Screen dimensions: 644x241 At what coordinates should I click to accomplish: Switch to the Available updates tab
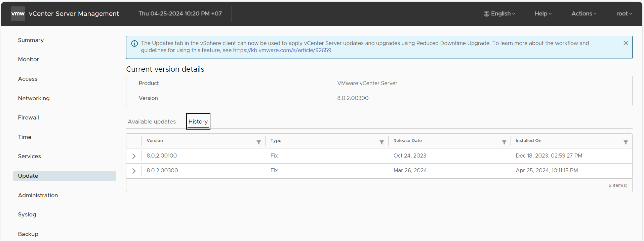pyautogui.click(x=152, y=122)
